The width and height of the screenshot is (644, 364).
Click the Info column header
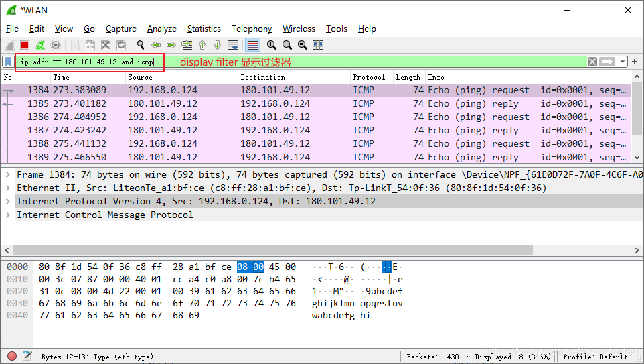[x=528, y=77]
